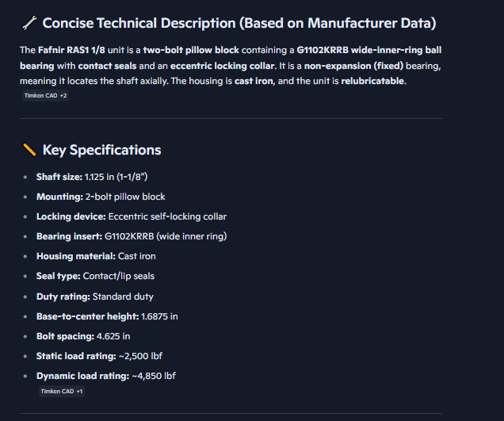
Task: Click the Locking device specification line
Action: (x=132, y=216)
